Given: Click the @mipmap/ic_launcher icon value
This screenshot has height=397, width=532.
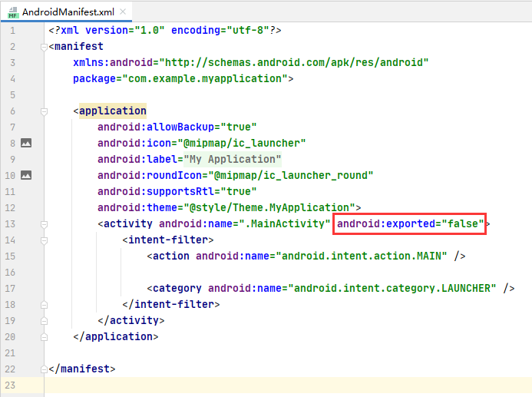Looking at the screenshot, I should (x=242, y=143).
